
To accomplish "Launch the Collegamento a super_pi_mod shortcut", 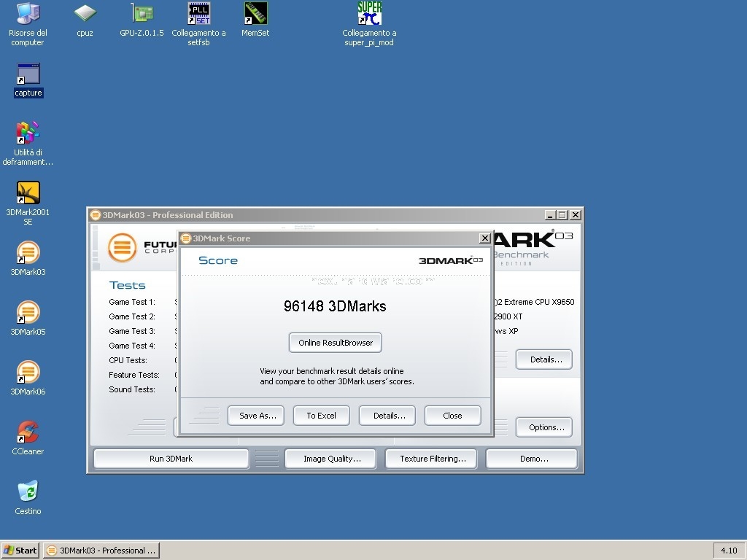I will point(369,24).
